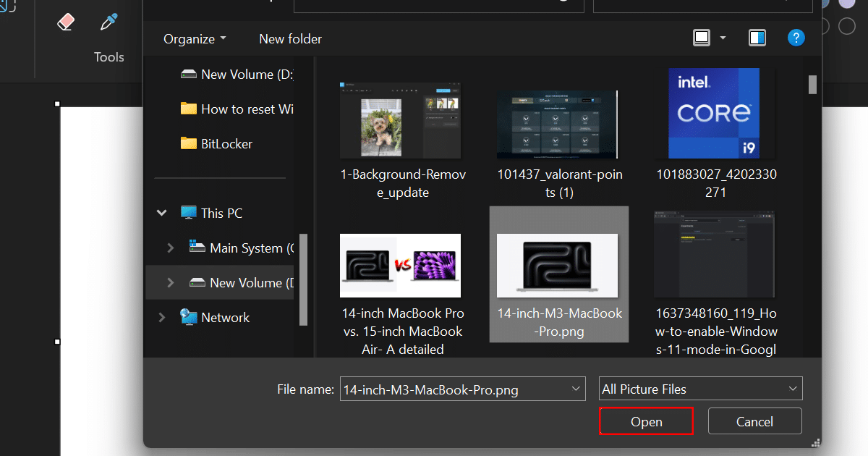Open the All Picture Files dropdown
This screenshot has height=456, width=868.
[700, 389]
